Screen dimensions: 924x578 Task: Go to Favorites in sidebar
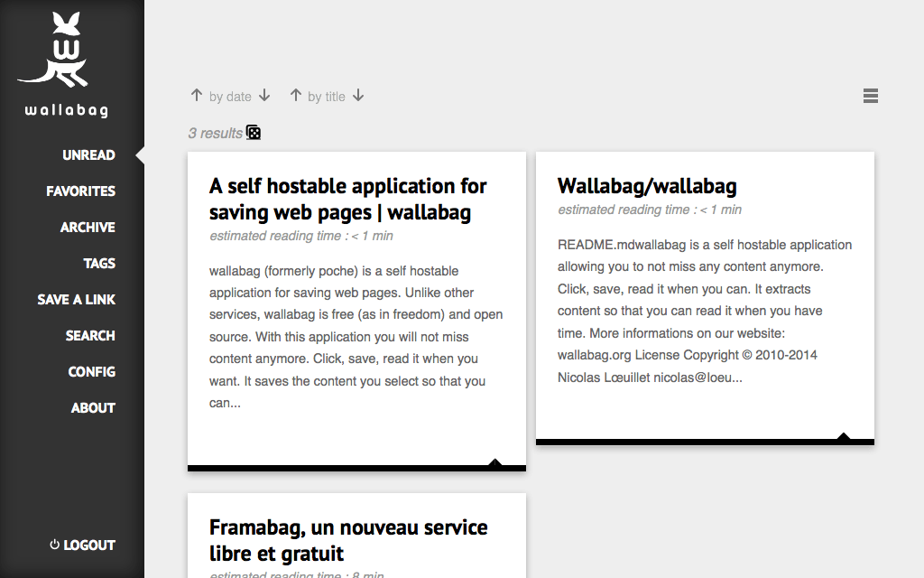click(81, 191)
